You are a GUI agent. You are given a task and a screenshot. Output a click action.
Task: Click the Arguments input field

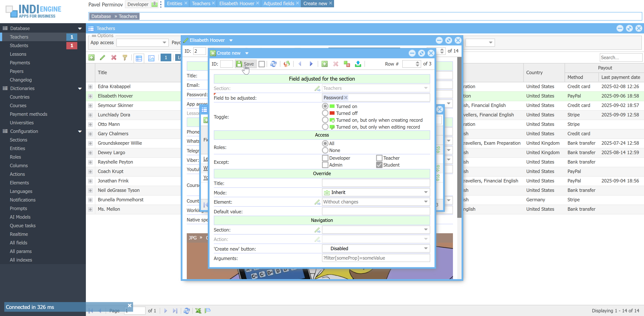point(375,258)
